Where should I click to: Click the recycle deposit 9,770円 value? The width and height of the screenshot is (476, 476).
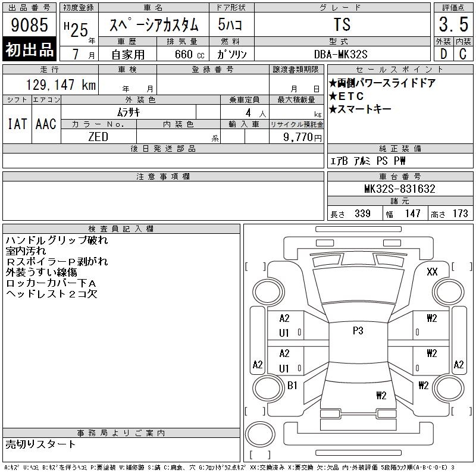[x=303, y=137]
